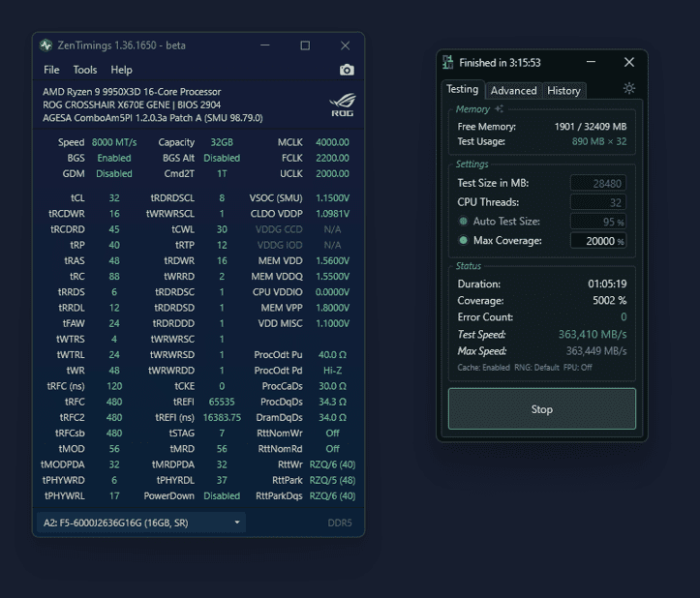Click the ProcOdt Pd value Hi-Z
Image resolution: width=700 pixels, height=598 pixels.
coord(332,371)
